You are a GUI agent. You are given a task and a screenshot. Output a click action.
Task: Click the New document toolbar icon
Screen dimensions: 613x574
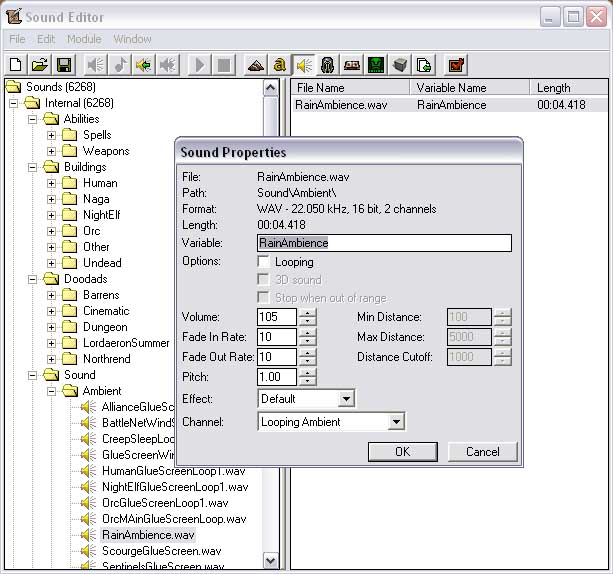pyautogui.click(x=15, y=65)
